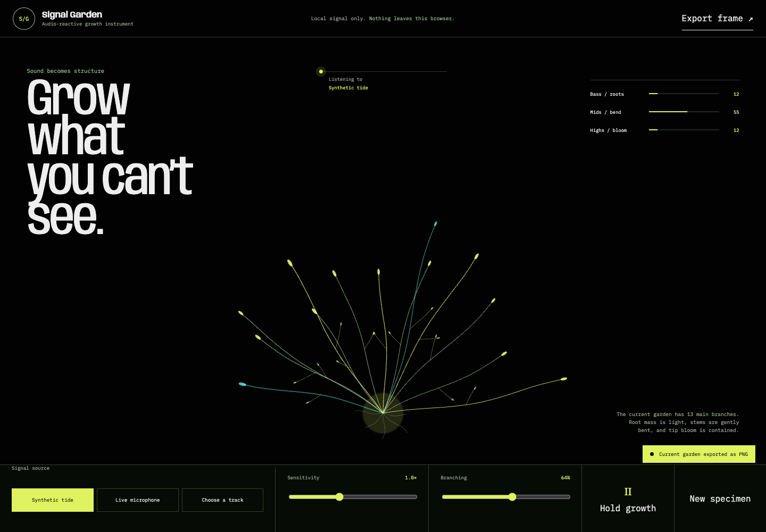This screenshot has height=532, width=766.
Task: Click the Hold growth button
Action: (628, 499)
